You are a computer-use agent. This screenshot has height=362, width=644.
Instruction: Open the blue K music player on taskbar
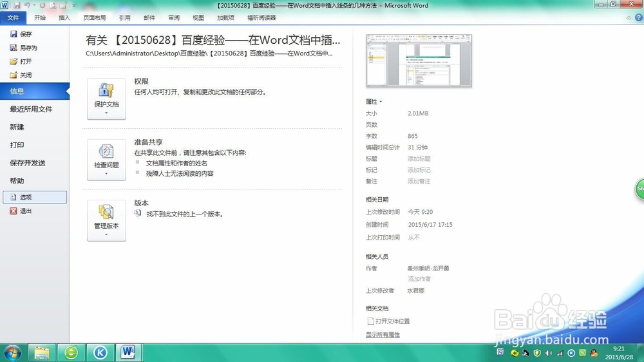[100, 352]
